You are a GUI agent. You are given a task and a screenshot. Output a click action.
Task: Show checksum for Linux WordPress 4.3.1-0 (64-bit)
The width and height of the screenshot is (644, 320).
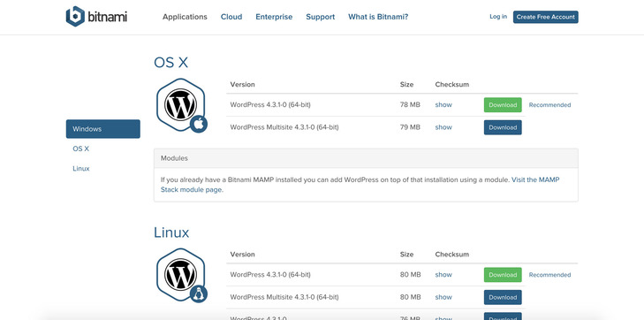click(x=443, y=275)
